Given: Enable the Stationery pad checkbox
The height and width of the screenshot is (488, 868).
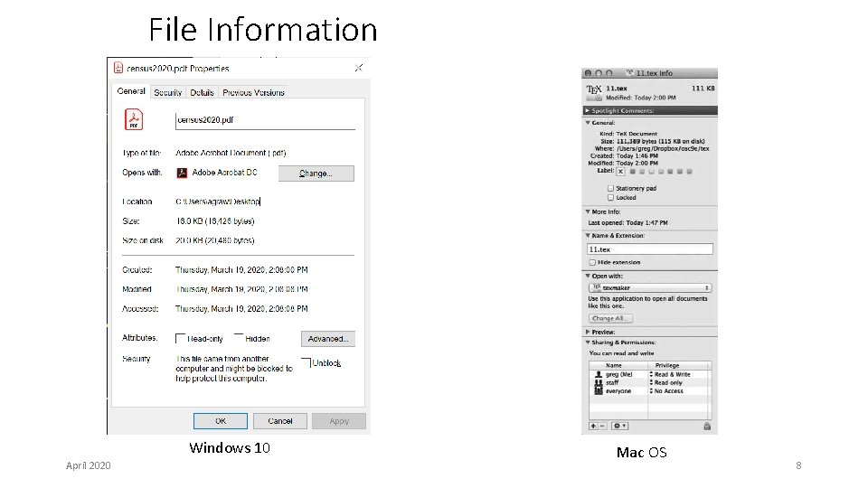Looking at the screenshot, I should click(610, 188).
